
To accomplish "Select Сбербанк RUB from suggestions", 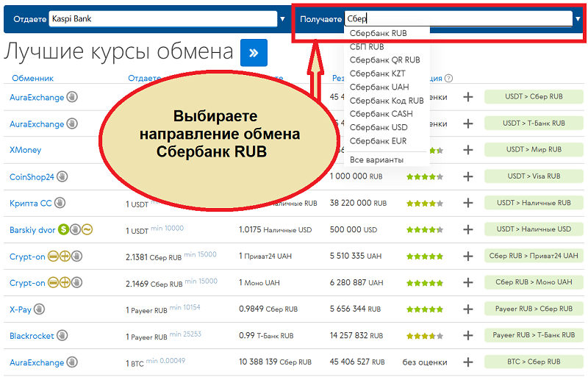I will (378, 33).
